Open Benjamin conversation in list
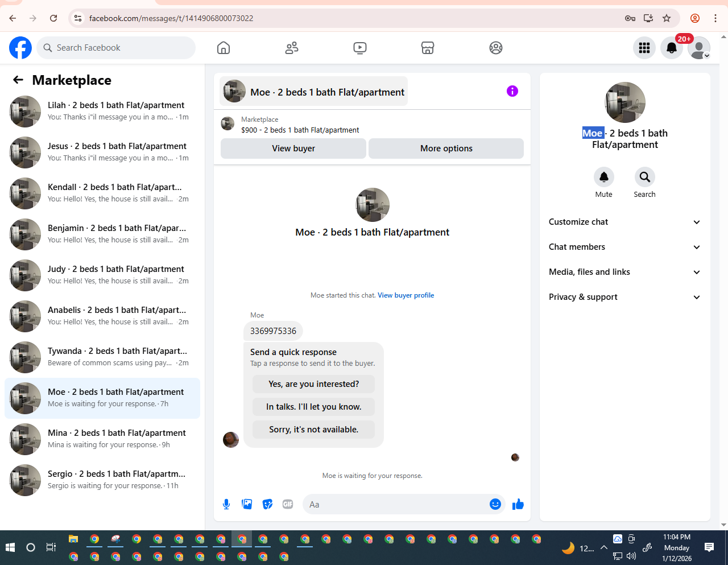The height and width of the screenshot is (565, 728). point(102,234)
